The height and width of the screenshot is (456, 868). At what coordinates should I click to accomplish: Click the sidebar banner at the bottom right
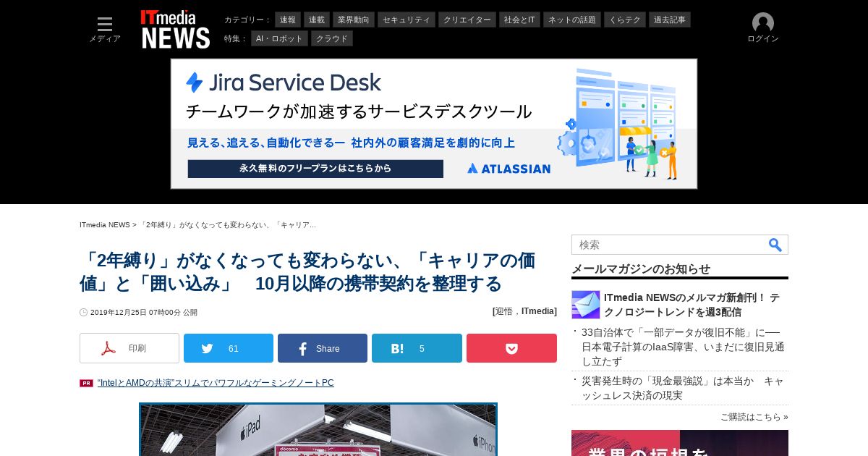(x=680, y=443)
